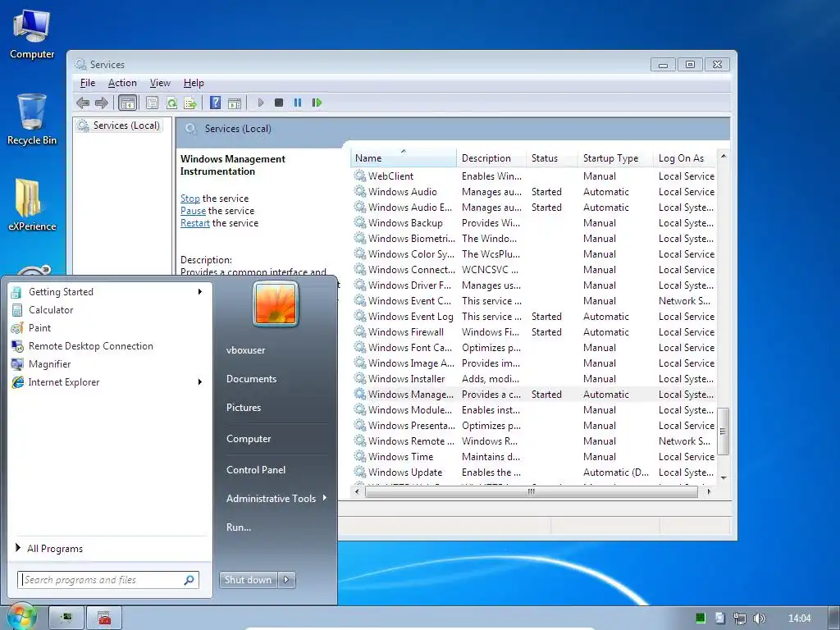Click the horizontal scrollbar thumb in services list

(531, 491)
